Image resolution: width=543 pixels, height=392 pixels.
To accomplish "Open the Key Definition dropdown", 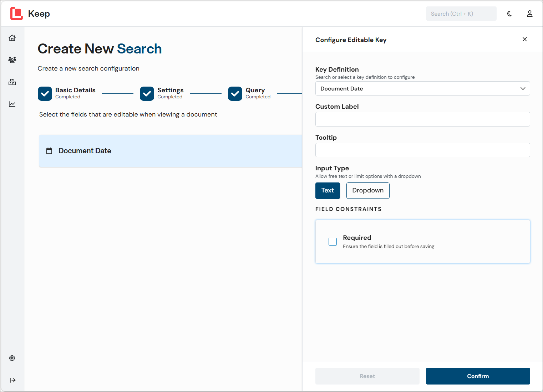I will (422, 88).
